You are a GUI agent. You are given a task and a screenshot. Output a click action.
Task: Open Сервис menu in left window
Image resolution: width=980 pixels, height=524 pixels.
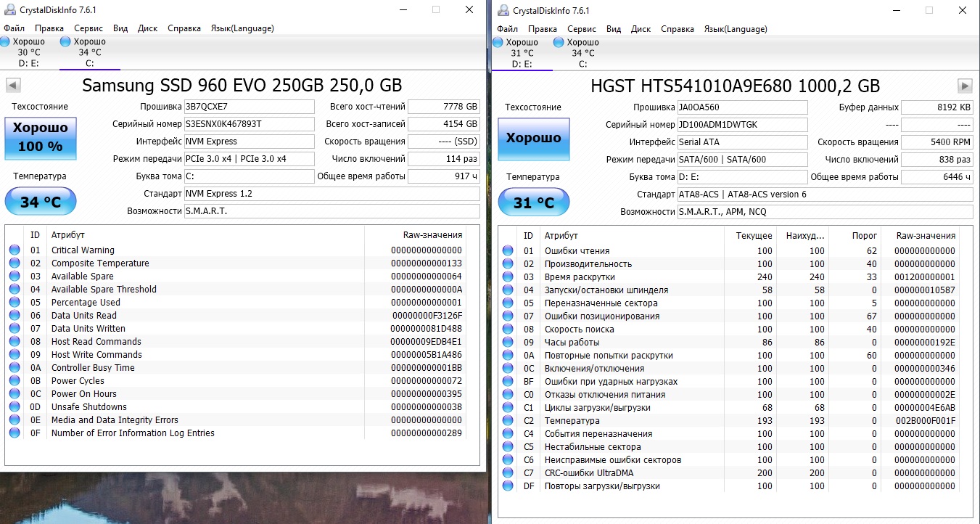tap(88, 28)
